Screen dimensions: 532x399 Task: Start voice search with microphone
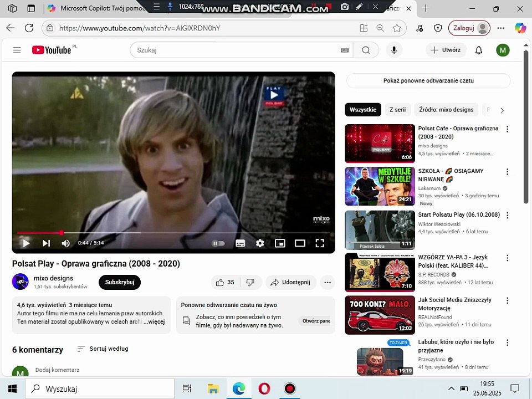point(394,50)
